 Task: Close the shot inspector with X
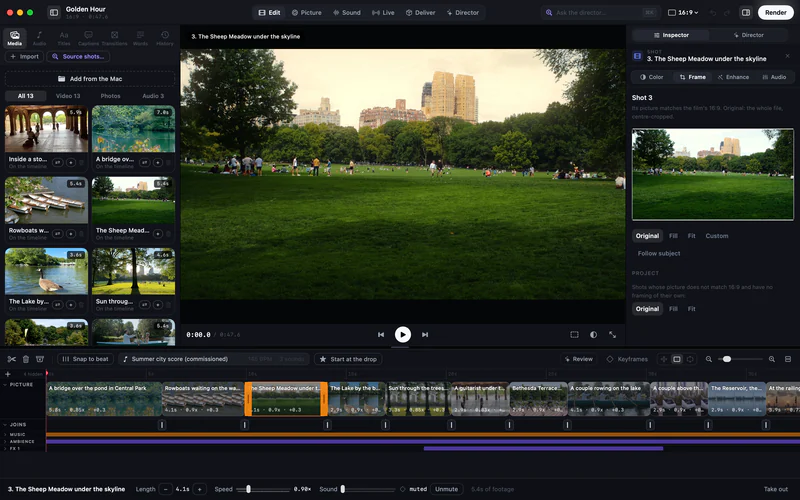pos(787,56)
